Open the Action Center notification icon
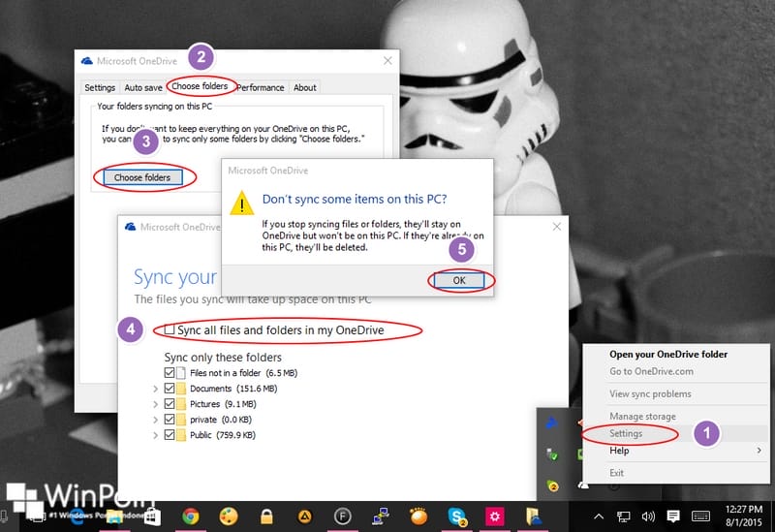Image resolution: width=775 pixels, height=532 pixels. click(671, 516)
